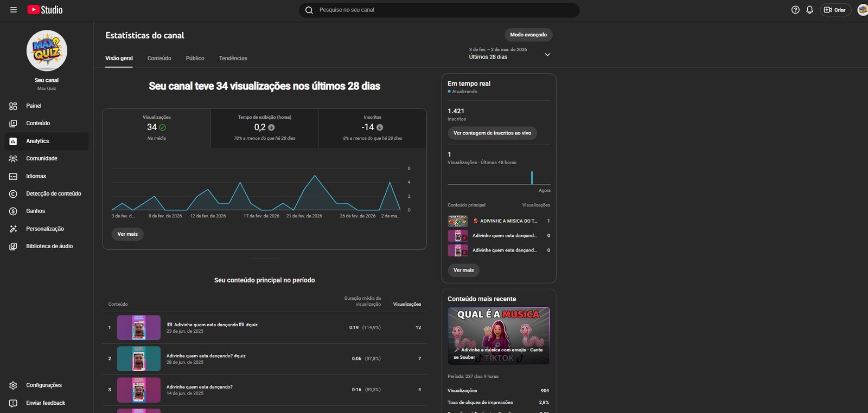The height and width of the screenshot is (413, 868).
Task: Switch to the Tendências tab
Action: (233, 58)
